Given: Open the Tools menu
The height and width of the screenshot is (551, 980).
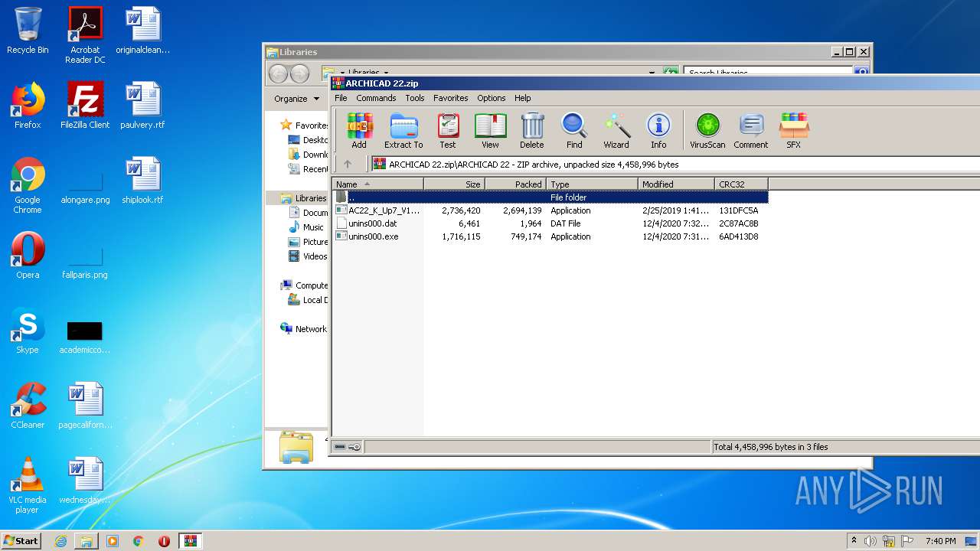Looking at the screenshot, I should coord(415,98).
